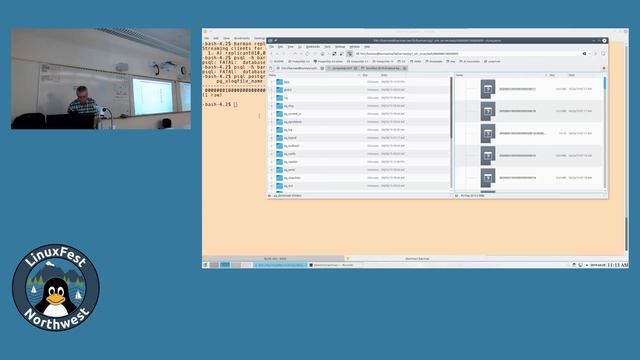Sort left pane by Date column
This screenshot has width=640, height=360.
coord(414,75)
